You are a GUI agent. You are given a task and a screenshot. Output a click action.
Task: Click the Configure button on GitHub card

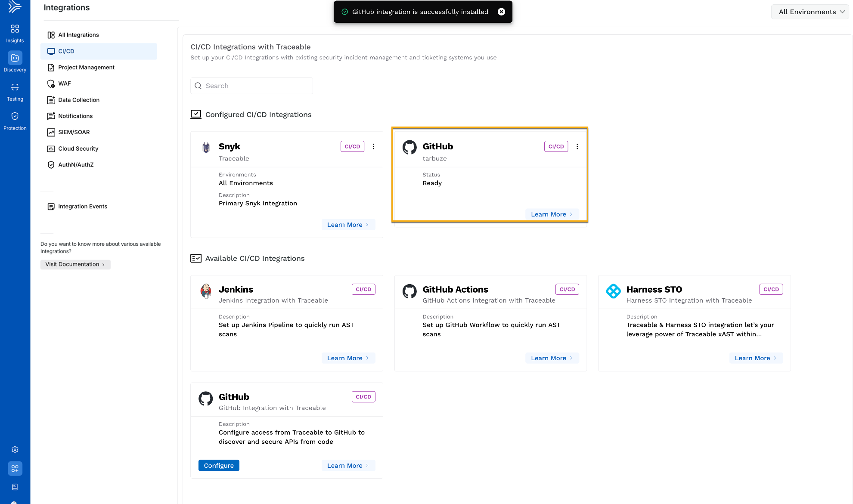coord(219,465)
